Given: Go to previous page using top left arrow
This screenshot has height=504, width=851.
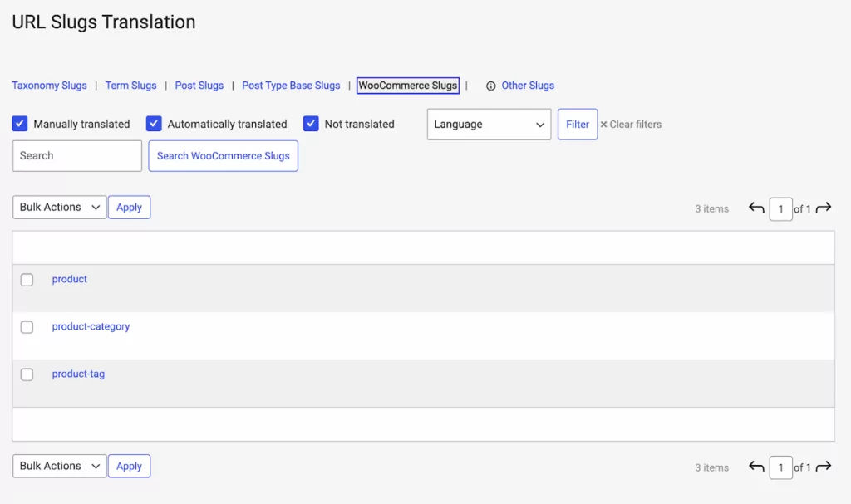Looking at the screenshot, I should coord(755,208).
